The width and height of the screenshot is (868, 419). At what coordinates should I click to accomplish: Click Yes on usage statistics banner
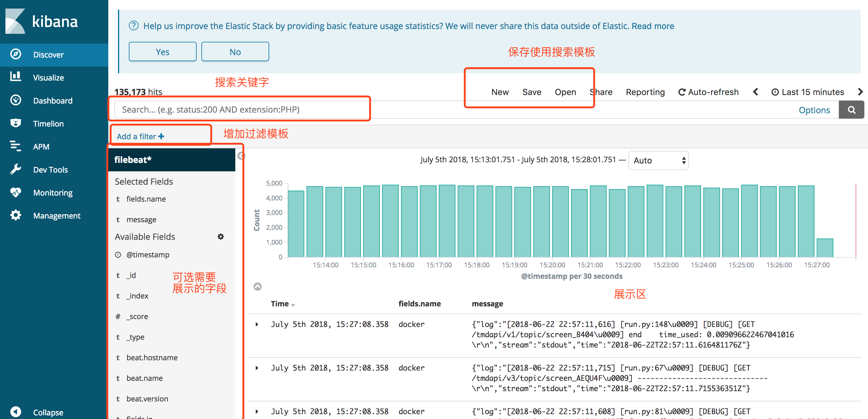[162, 51]
